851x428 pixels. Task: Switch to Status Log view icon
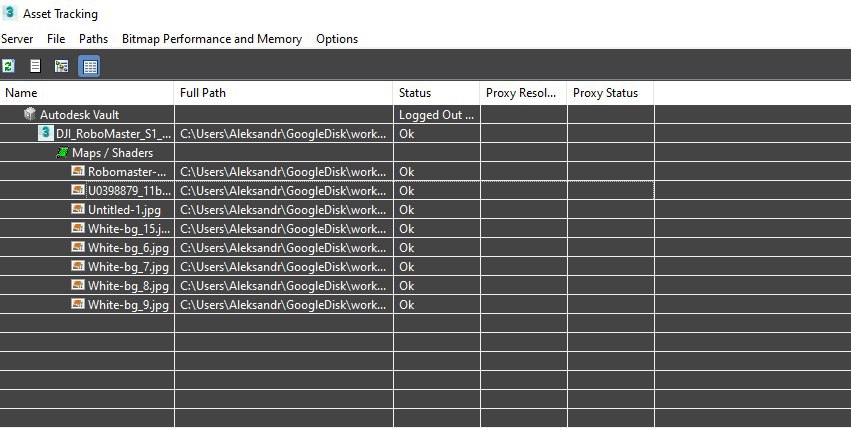click(35, 66)
